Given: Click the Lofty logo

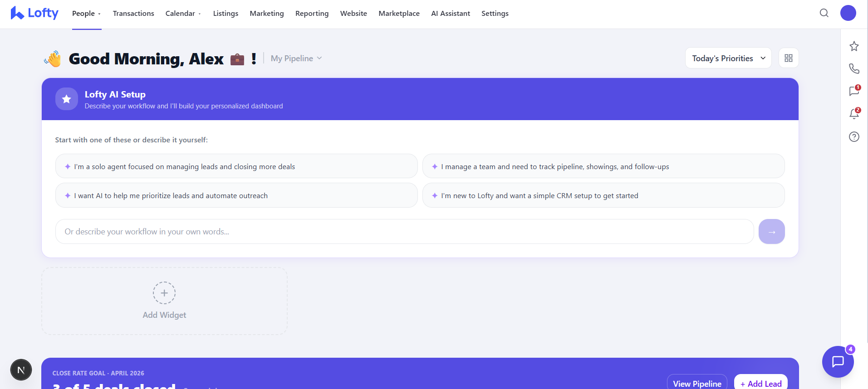Looking at the screenshot, I should [34, 13].
